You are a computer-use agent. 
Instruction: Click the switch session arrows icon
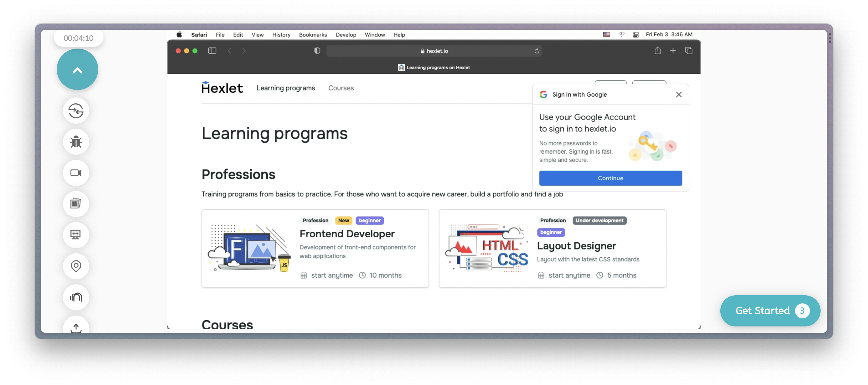76,111
